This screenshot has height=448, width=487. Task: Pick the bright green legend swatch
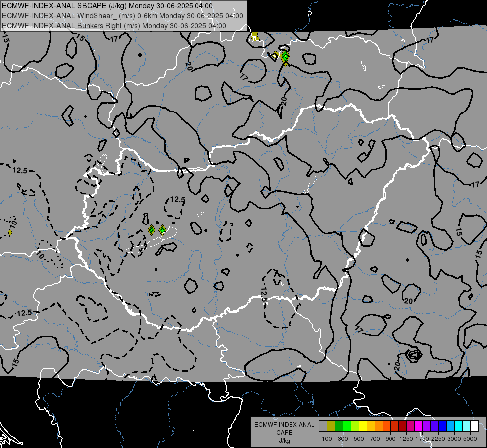347,426
